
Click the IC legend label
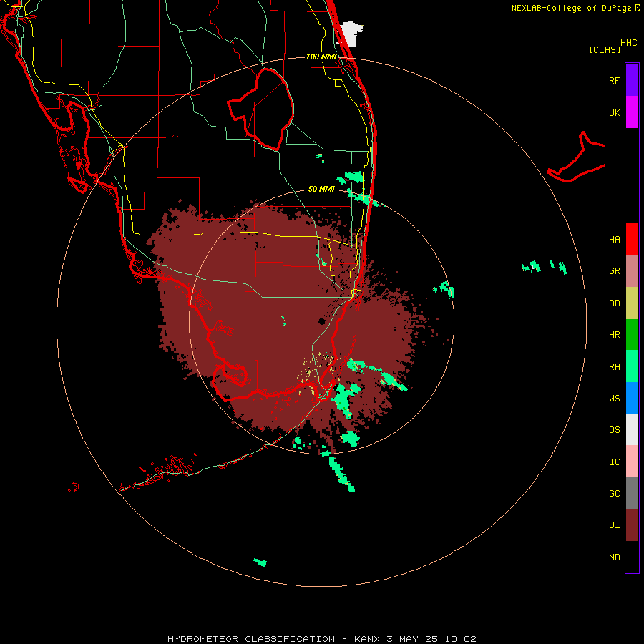pos(614,462)
